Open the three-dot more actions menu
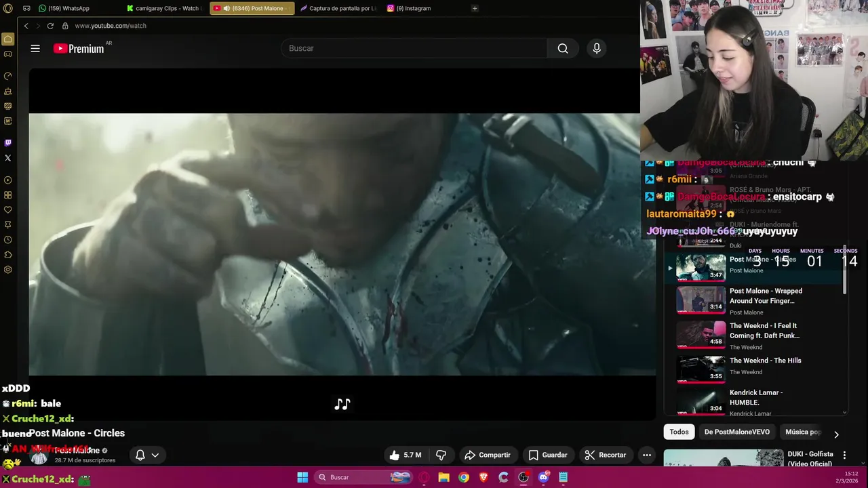The width and height of the screenshot is (868, 488). [x=647, y=455]
